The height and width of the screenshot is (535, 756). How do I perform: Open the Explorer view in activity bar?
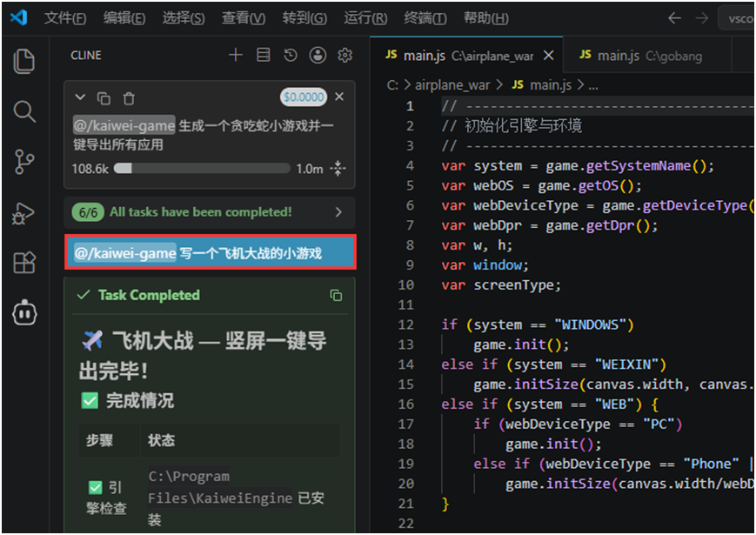click(x=24, y=61)
